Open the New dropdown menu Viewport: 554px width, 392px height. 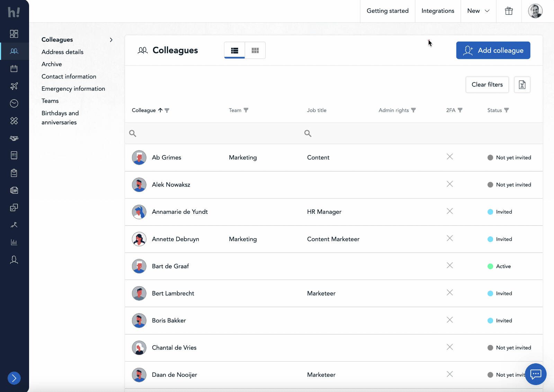(x=478, y=11)
